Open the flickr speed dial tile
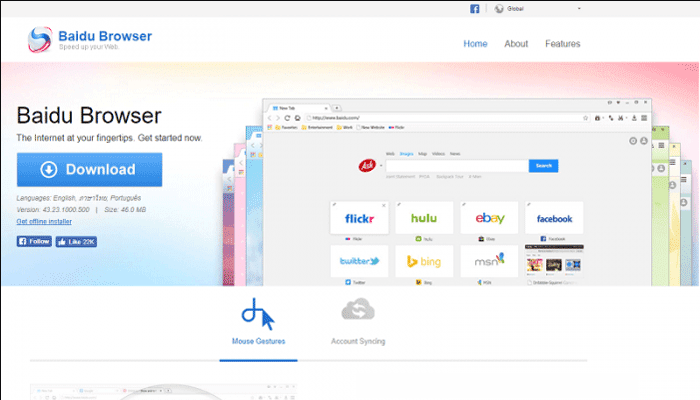This screenshot has width=700, height=400. [359, 218]
